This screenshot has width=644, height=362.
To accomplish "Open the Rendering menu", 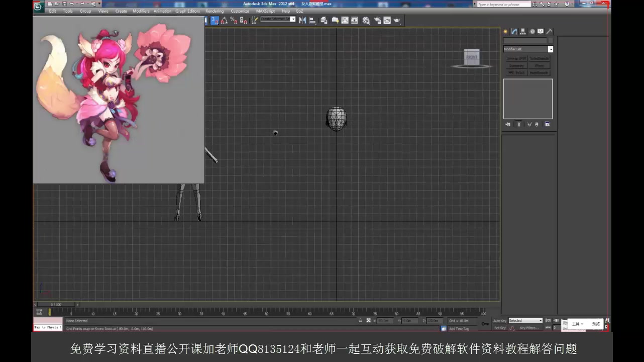I will pos(214,11).
